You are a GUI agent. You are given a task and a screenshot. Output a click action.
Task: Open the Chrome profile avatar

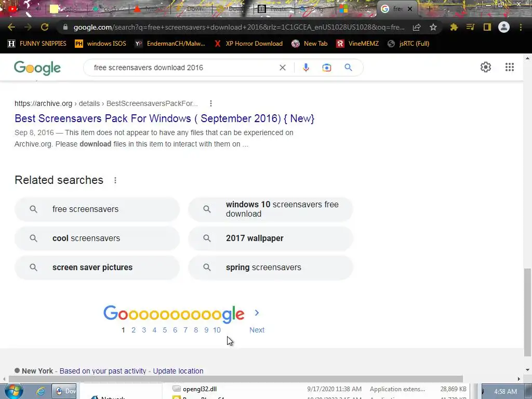(x=504, y=27)
